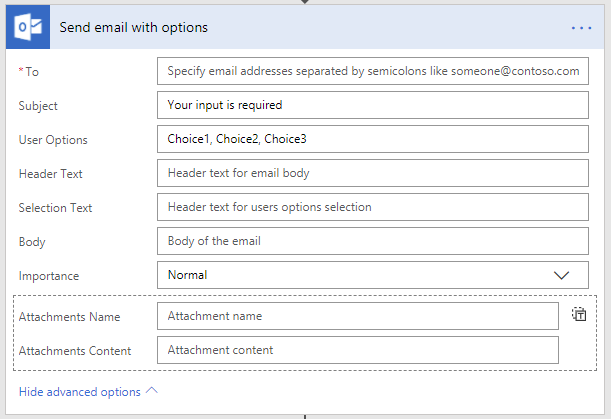The width and height of the screenshot is (611, 419).
Task: Click the Importance dropdown chevron arrow
Action: (x=561, y=275)
